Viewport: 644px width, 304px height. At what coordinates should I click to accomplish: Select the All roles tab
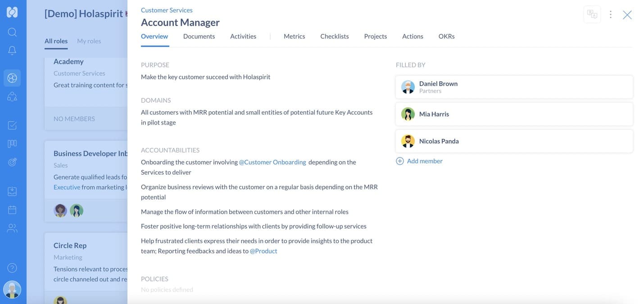(x=56, y=41)
